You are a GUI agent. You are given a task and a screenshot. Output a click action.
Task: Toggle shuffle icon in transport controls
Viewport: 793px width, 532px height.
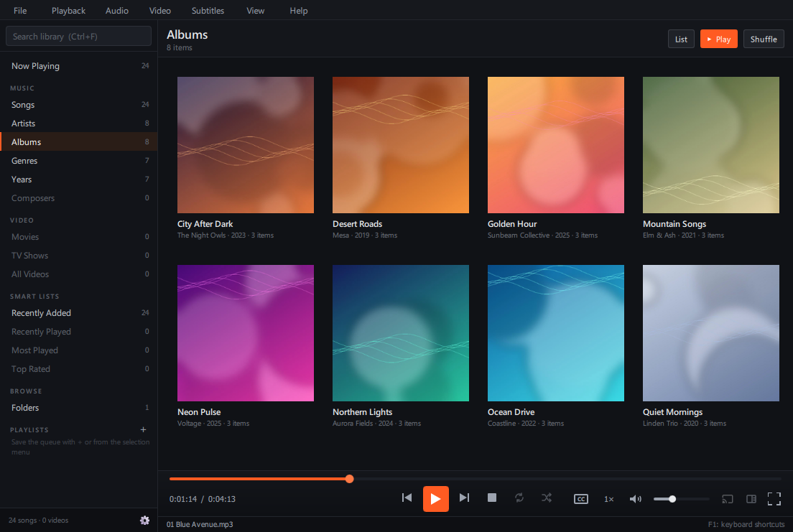[547, 498]
